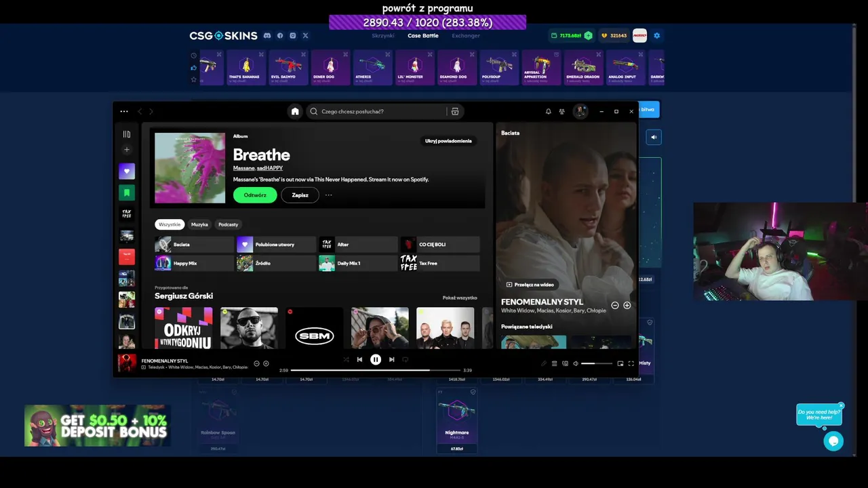Select the Podcasty filter chip

[x=228, y=224]
